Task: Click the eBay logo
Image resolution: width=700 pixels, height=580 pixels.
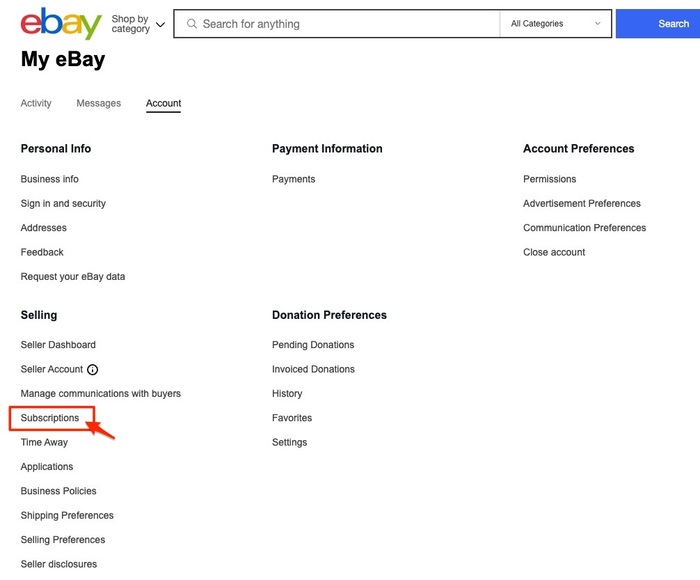Action: pos(61,23)
